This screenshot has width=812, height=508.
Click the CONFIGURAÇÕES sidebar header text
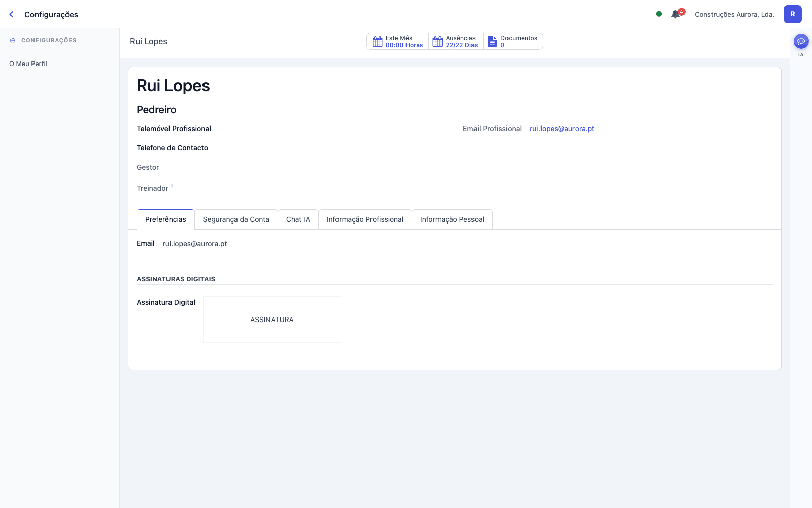(49, 40)
